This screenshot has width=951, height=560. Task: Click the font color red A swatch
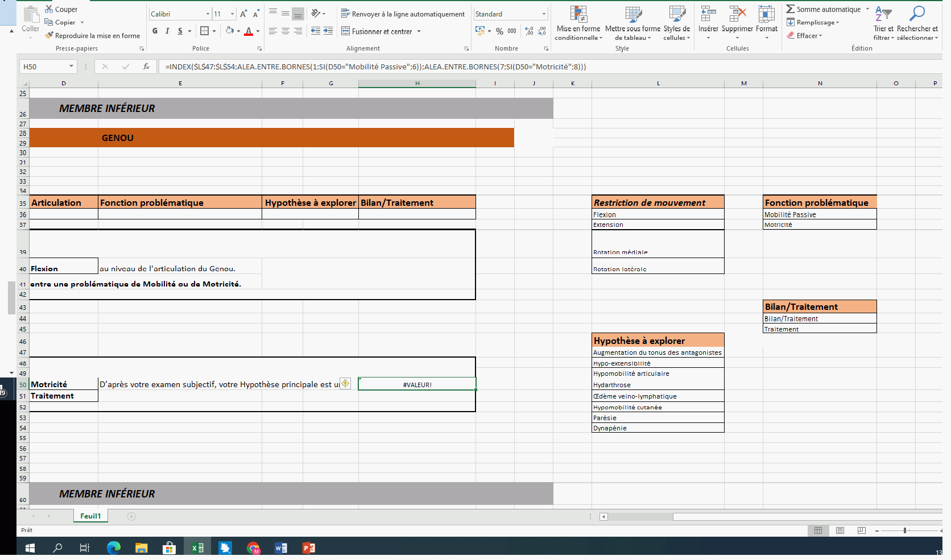click(249, 31)
